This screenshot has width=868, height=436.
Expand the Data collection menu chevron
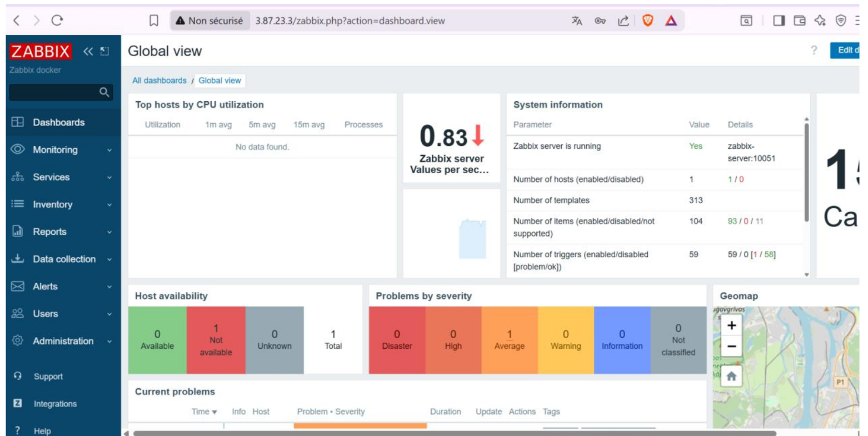tap(109, 259)
